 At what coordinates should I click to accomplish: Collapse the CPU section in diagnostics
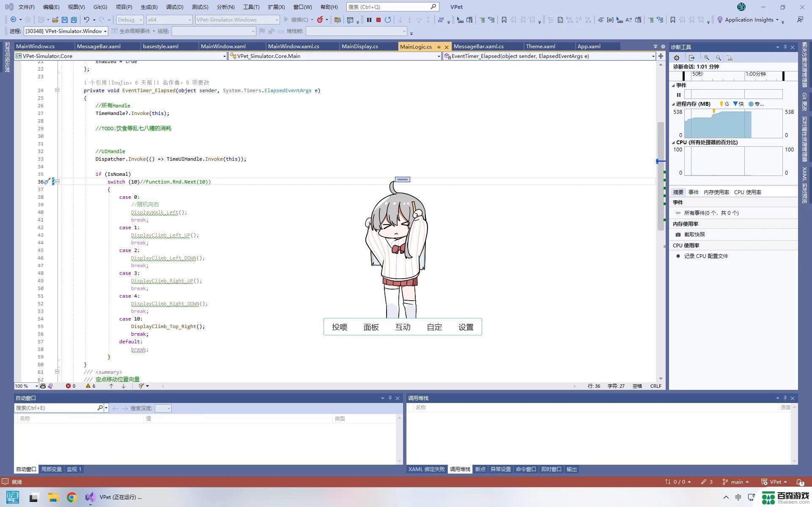click(673, 143)
